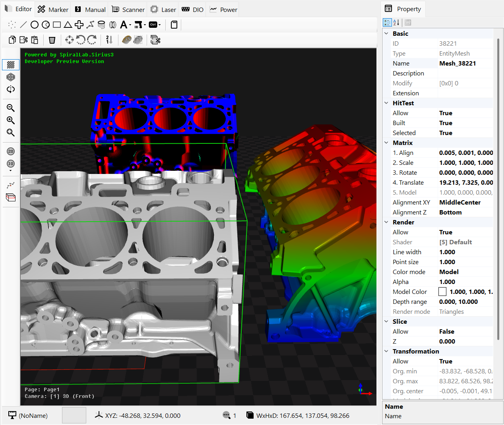The image size is (504, 425).
Task: Click the zoom to fit magnifier
Action: pyautogui.click(x=11, y=133)
